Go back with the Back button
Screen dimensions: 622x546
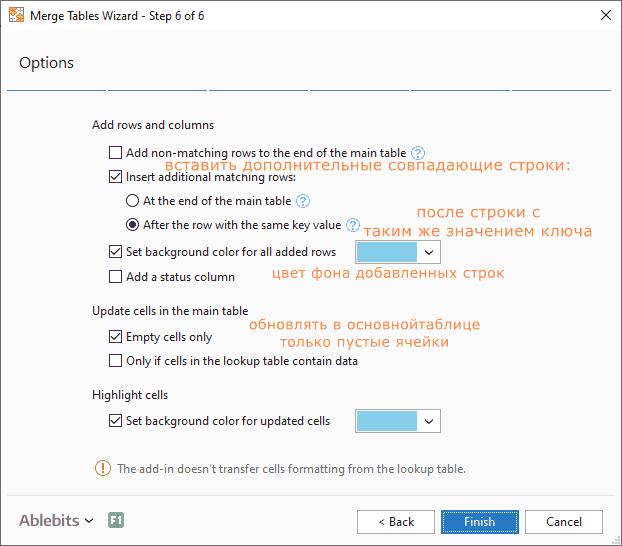395,522
